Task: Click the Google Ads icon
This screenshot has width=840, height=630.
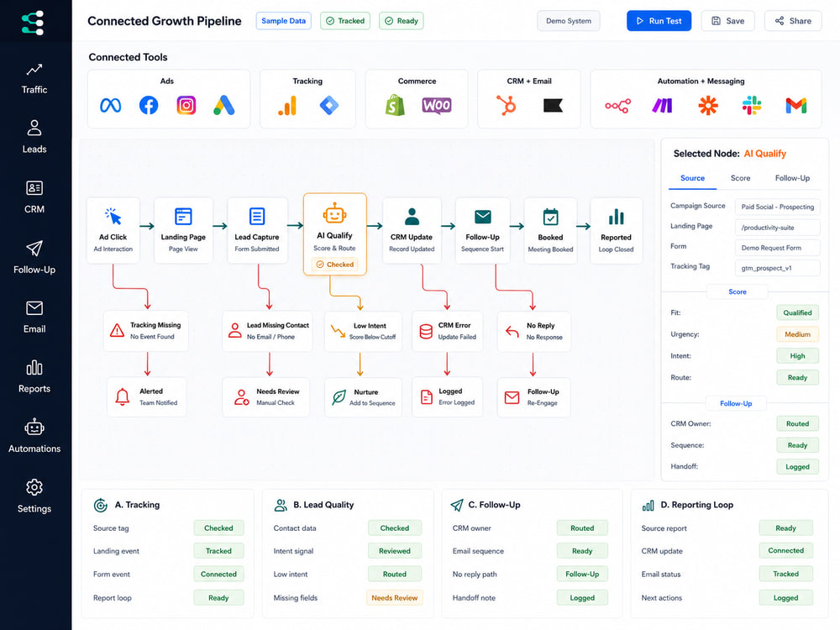Action: [x=224, y=105]
